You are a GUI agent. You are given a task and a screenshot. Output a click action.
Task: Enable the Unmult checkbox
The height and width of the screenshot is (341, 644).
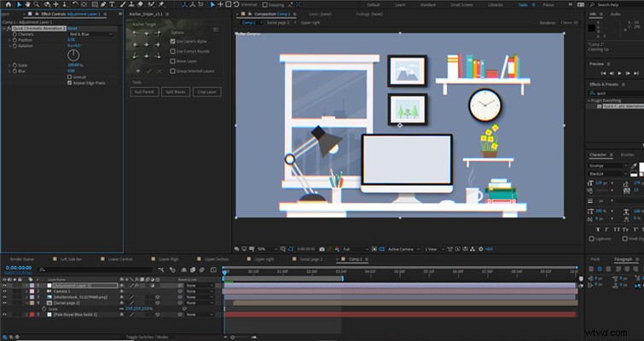pyautogui.click(x=69, y=77)
